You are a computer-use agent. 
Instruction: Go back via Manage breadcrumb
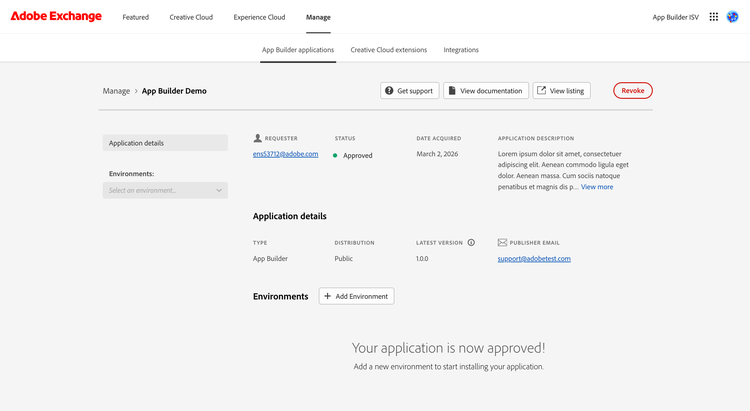click(x=116, y=91)
